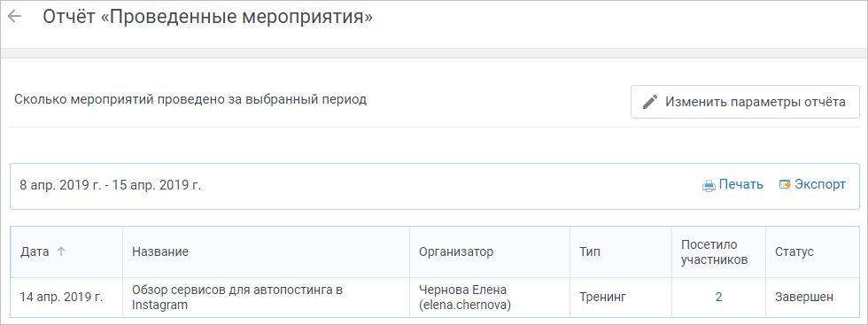The width and height of the screenshot is (868, 325).
Task: Click the Экспорт link
Action: 820,184
